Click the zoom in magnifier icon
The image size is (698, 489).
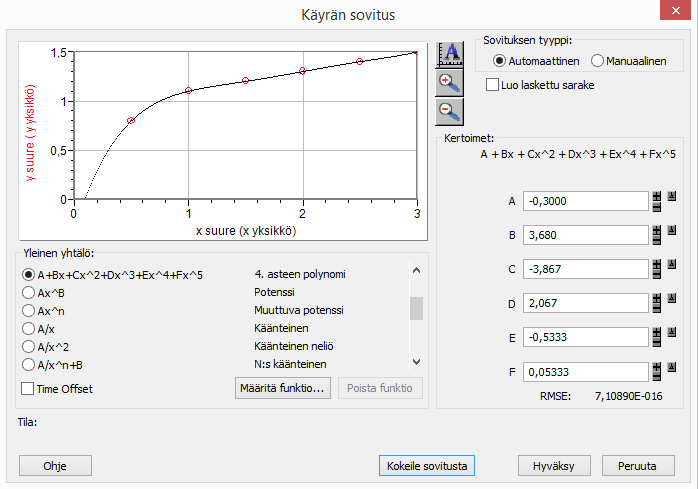449,83
